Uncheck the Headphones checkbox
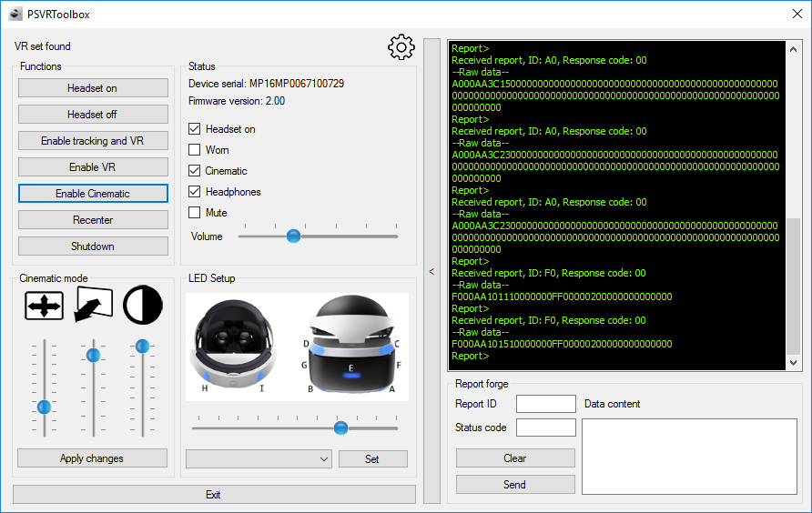 pyautogui.click(x=194, y=192)
